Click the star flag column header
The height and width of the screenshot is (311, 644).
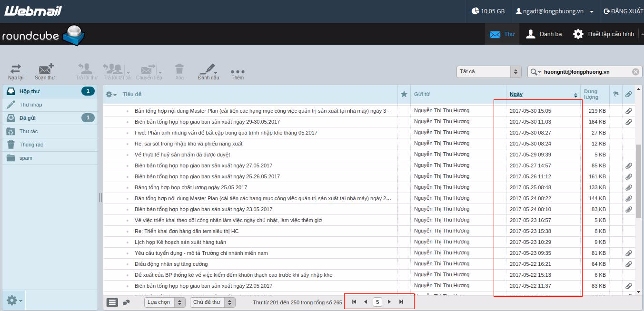click(x=404, y=94)
